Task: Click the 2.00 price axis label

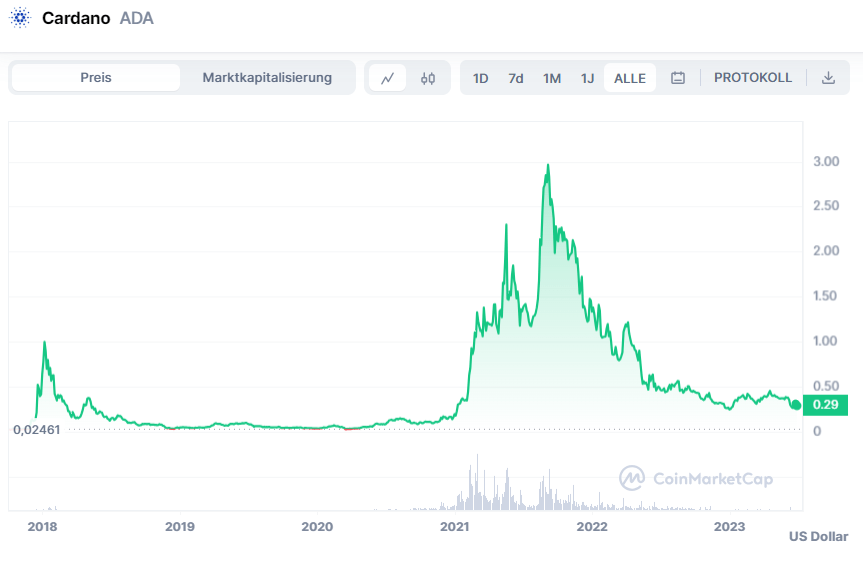Action: pyautogui.click(x=826, y=251)
